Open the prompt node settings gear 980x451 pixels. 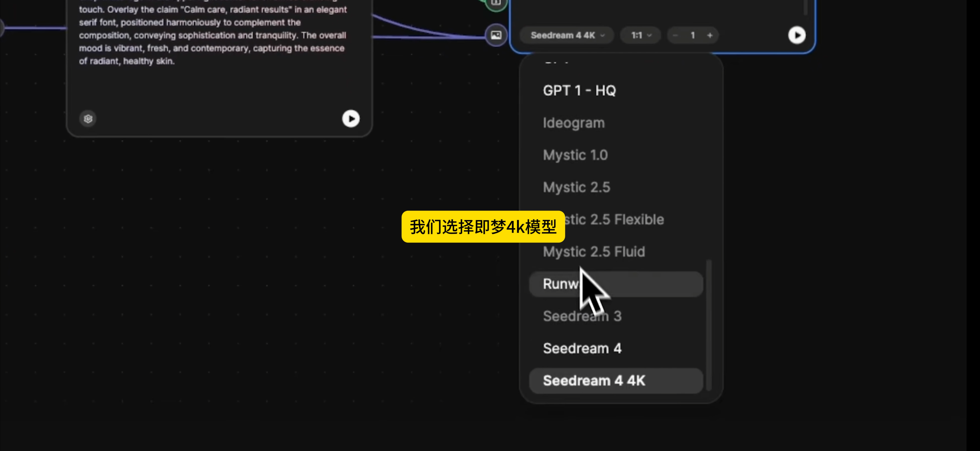[88, 119]
